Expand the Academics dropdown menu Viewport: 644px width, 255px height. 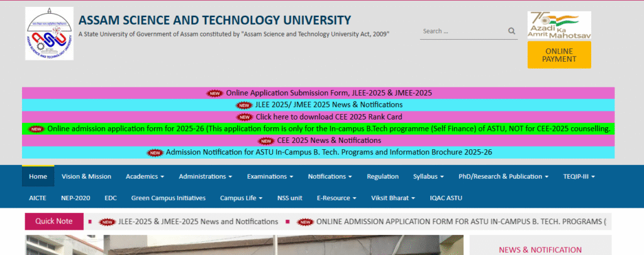pyautogui.click(x=145, y=176)
